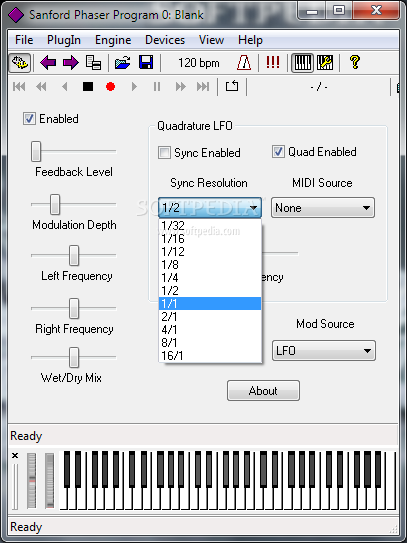Image resolution: width=407 pixels, height=543 pixels.
Task: Open the PlugIn menu
Action: 64,40
